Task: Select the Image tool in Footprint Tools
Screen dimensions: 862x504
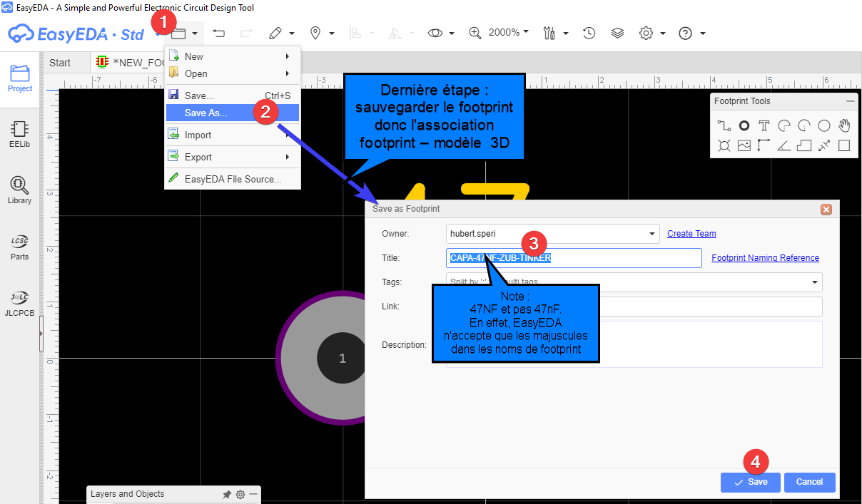Action: [x=744, y=146]
